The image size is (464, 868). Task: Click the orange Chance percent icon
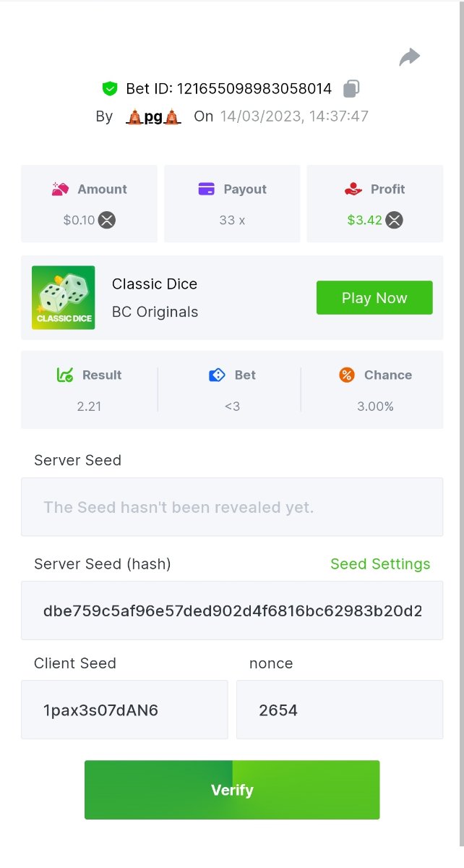[x=347, y=375]
